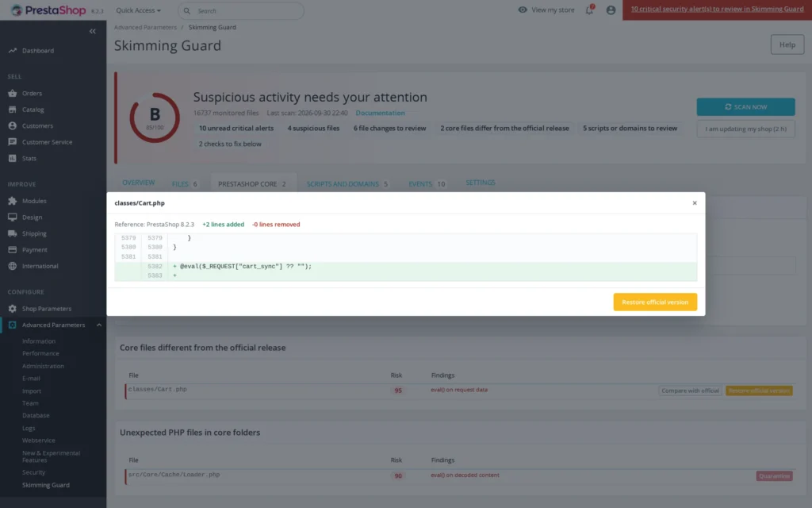This screenshot has height=508, width=812.
Task: Open the Events tab
Action: pyautogui.click(x=427, y=183)
